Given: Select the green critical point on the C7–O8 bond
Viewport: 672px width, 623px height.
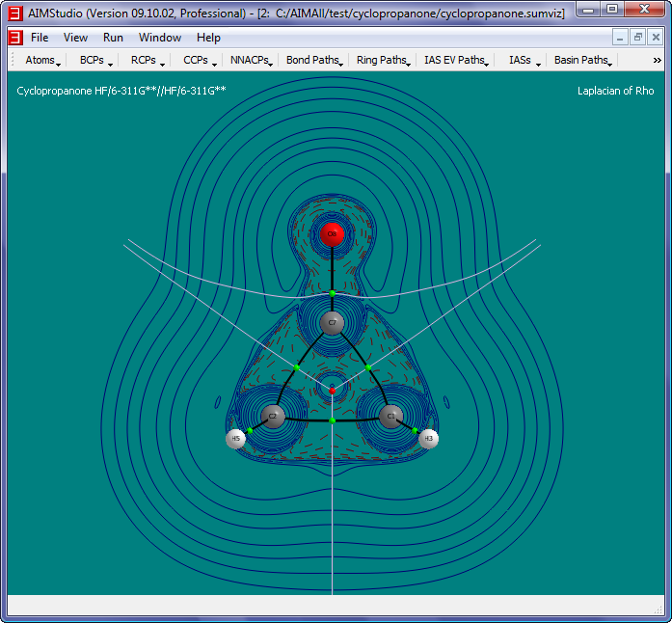Looking at the screenshot, I should pos(332,292).
